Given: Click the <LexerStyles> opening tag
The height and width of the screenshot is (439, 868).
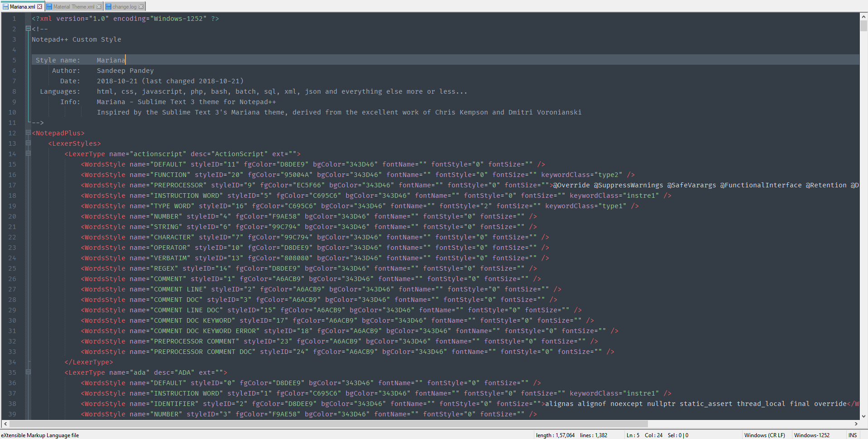Looking at the screenshot, I should [75, 143].
